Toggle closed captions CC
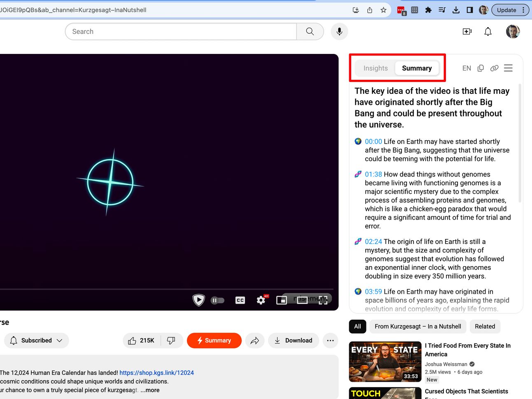532x399 pixels. 240,300
